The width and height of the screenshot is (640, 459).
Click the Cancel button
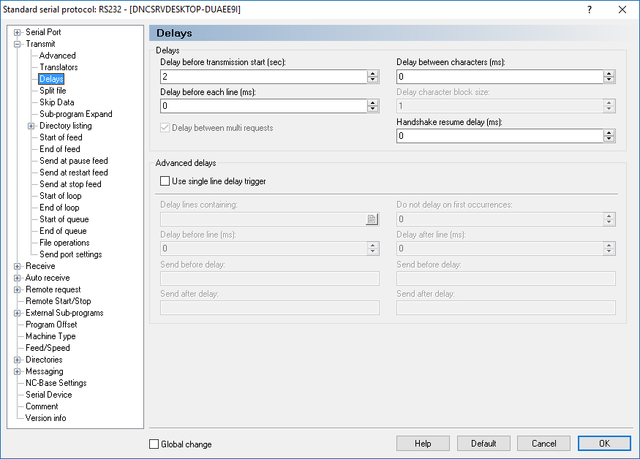point(544,443)
